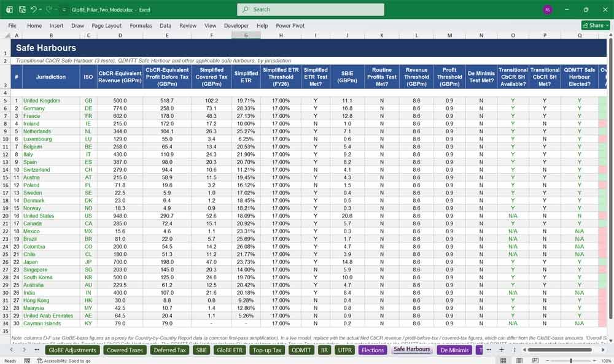The height and width of the screenshot is (364, 614).
Task: Open the Developer ribbon tab
Action: tap(236, 25)
